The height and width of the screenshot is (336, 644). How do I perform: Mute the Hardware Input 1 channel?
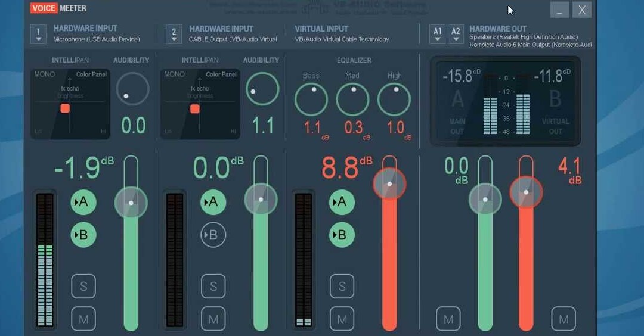[83, 319]
